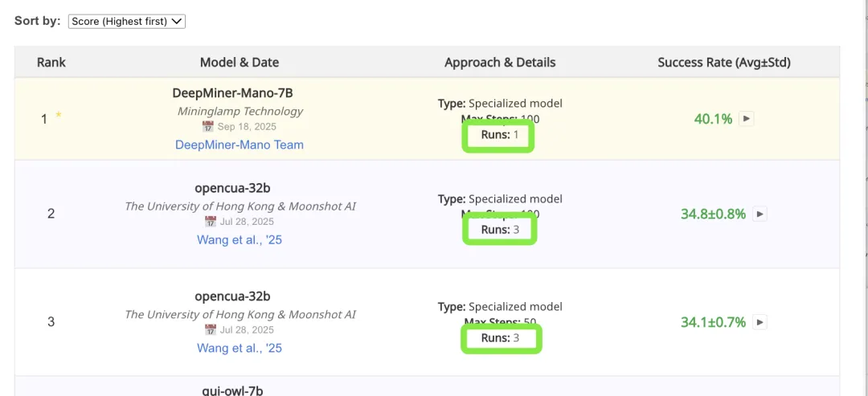The width and height of the screenshot is (868, 396).
Task: Open Wang et al. link in rank 2 row
Action: [x=240, y=239]
